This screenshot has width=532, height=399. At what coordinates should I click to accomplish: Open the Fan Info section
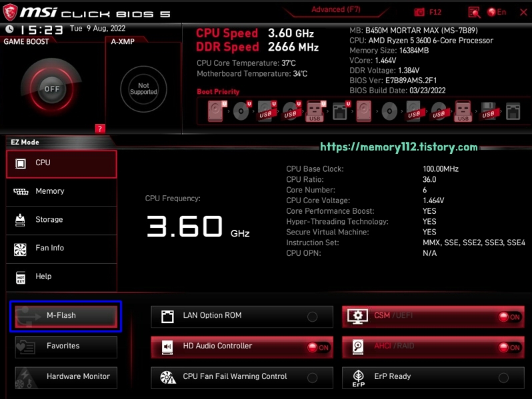61,249
